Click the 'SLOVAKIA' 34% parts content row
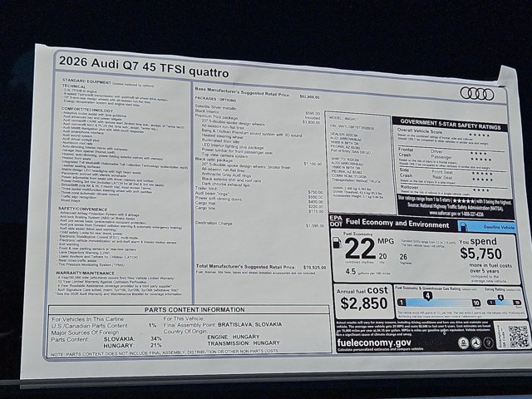This screenshot has width=532, height=399. point(132,338)
